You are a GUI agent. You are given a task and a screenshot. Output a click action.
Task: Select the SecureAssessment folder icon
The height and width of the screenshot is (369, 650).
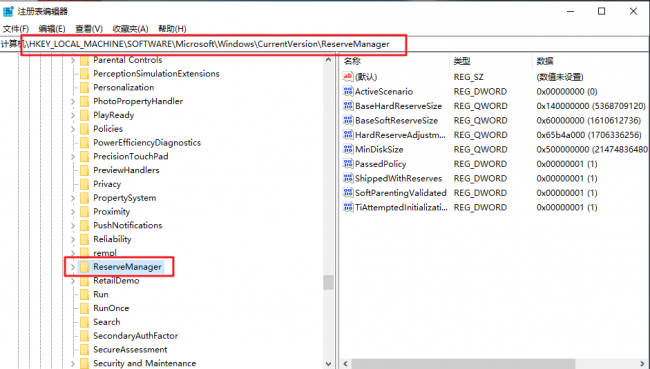click(x=84, y=350)
